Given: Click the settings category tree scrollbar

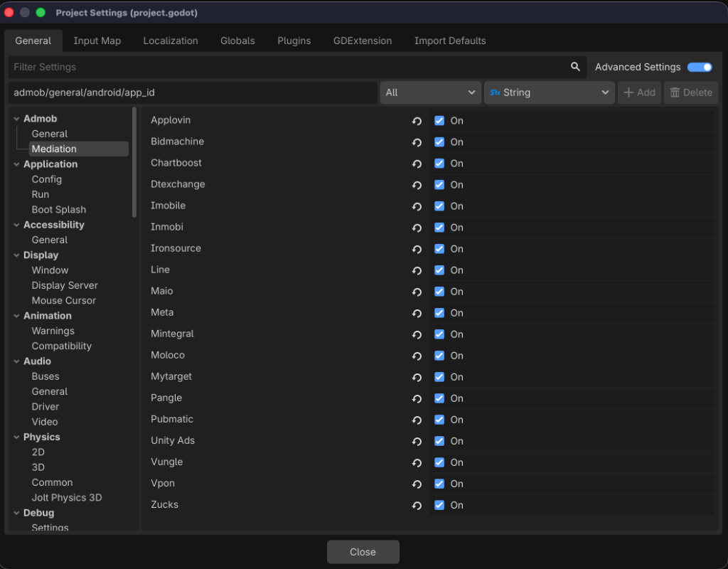Looking at the screenshot, I should 134,162.
